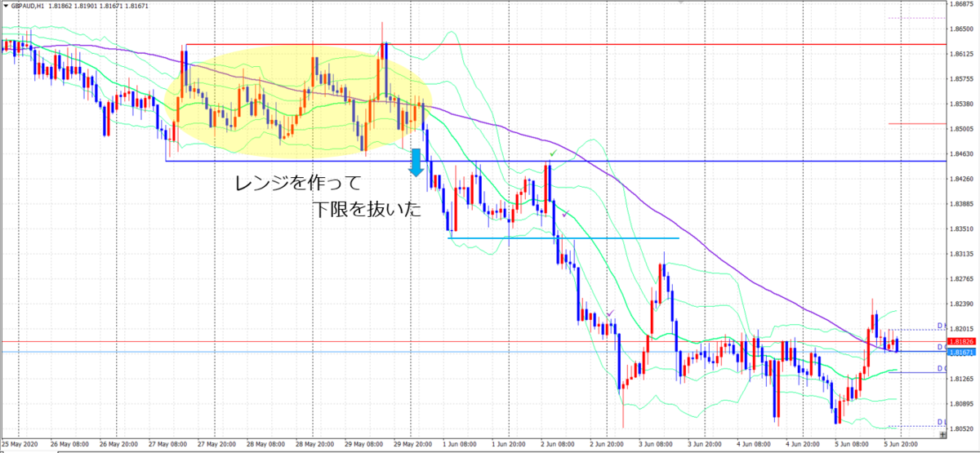Image resolution: width=980 pixels, height=453 pixels.
Task: Click the 1.86875 price scale label
Action: pos(964,5)
